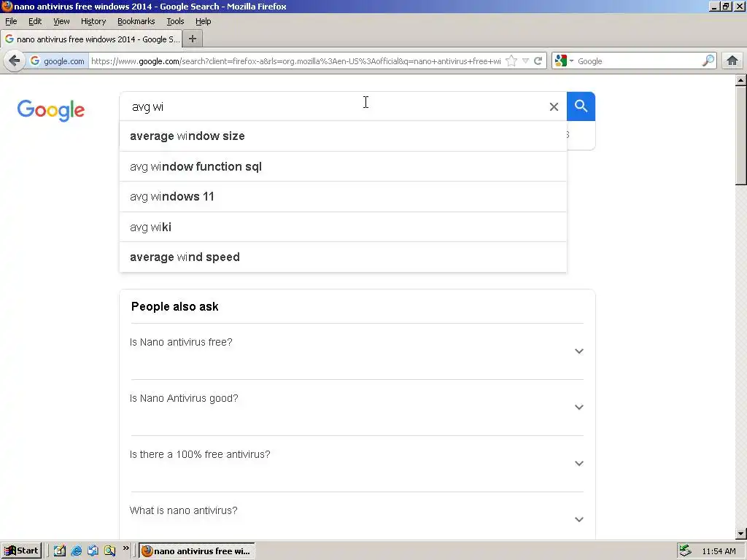
Task: Open the File menu
Action: click(x=11, y=21)
